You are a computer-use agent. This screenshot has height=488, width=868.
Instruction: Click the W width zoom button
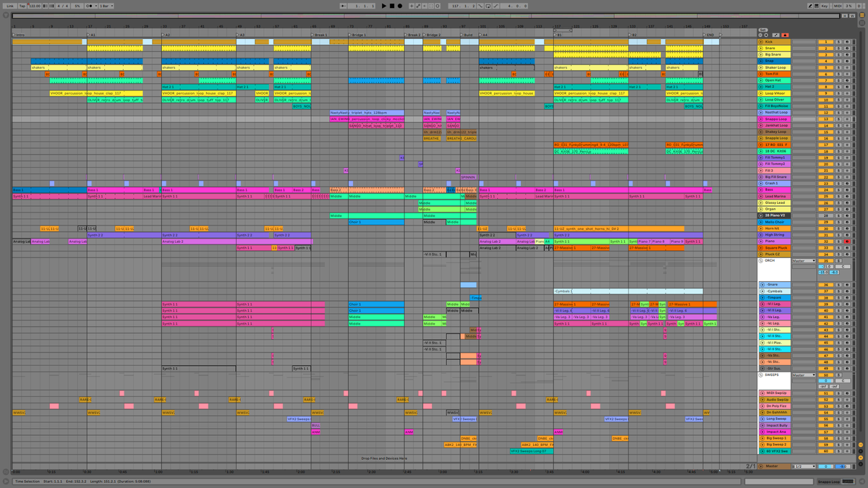(852, 16)
